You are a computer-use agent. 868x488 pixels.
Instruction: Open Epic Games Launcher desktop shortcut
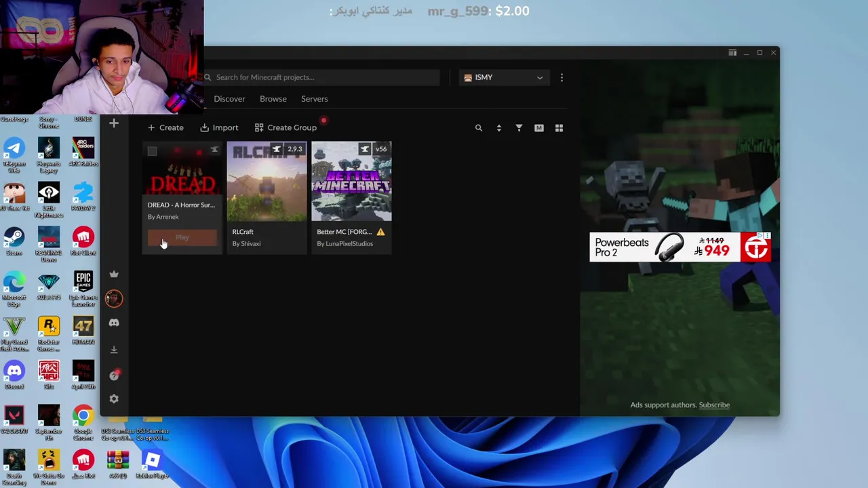point(83,289)
